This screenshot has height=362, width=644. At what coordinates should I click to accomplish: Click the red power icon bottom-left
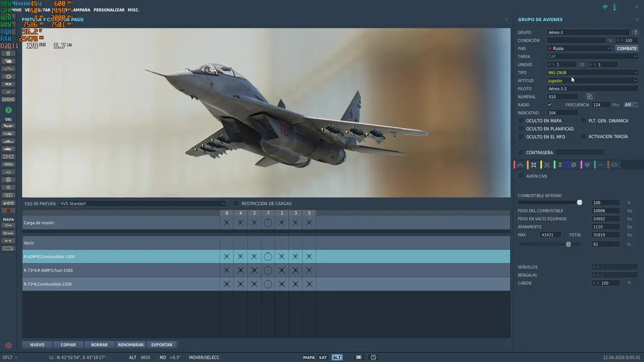(8, 345)
